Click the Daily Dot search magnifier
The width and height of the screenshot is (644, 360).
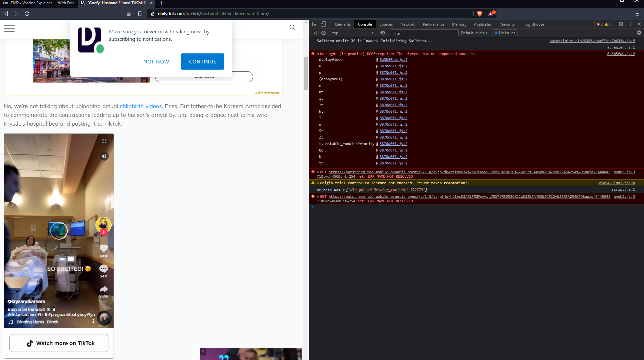tap(292, 28)
